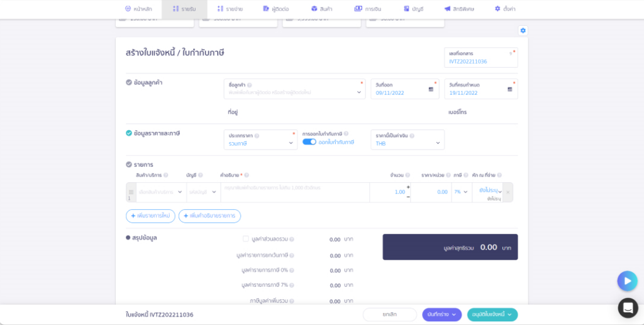Remove item row 1 with the x icon
The image size is (644, 325).
508,192
